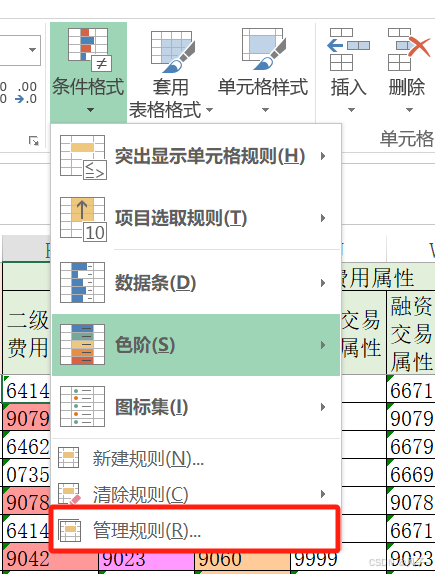Click the 色阶 color scales icon
The height and width of the screenshot is (574, 435).
coord(82,344)
